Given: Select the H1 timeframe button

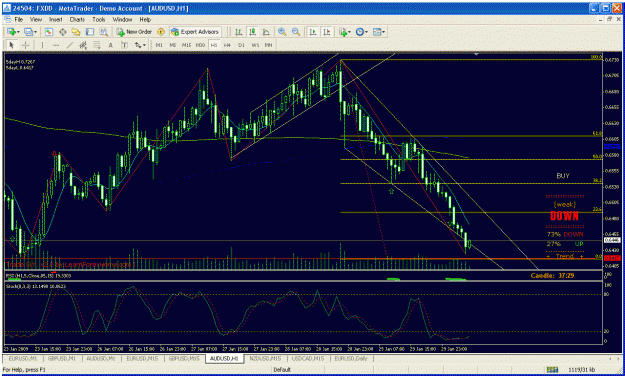Looking at the screenshot, I should [214, 45].
